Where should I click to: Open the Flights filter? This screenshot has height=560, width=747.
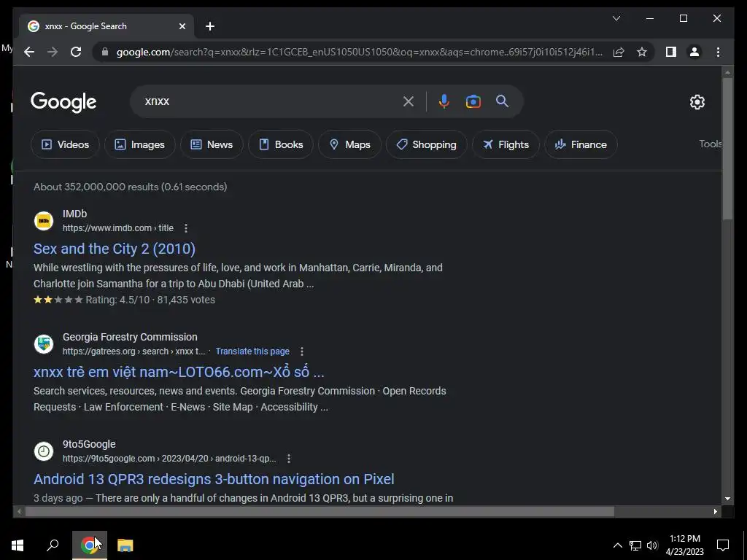(506, 144)
